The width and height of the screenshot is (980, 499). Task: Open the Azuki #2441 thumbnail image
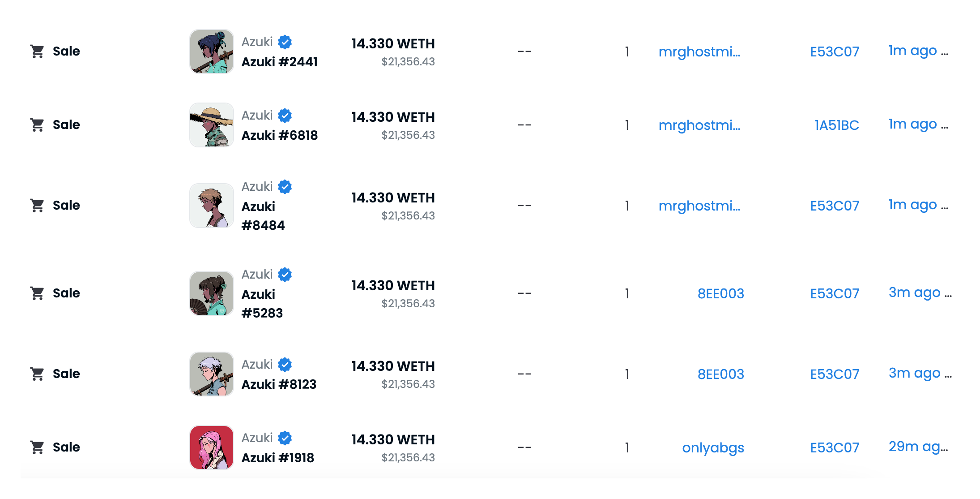(212, 52)
